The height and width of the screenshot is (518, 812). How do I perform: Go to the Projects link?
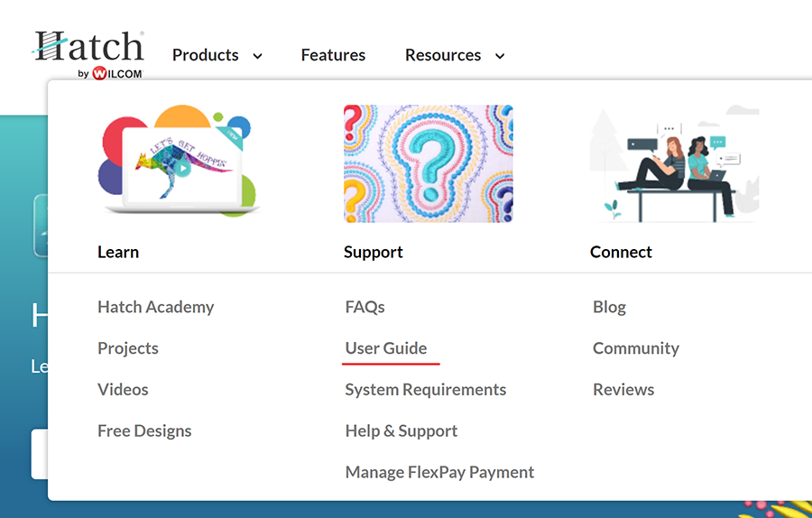point(127,348)
